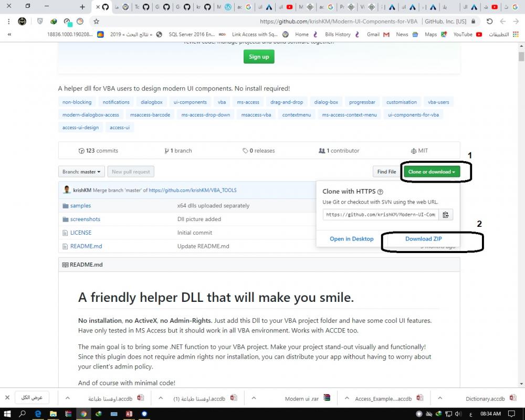The width and height of the screenshot is (525, 420).
Task: Open the ms-access topic tag
Action: click(x=248, y=102)
